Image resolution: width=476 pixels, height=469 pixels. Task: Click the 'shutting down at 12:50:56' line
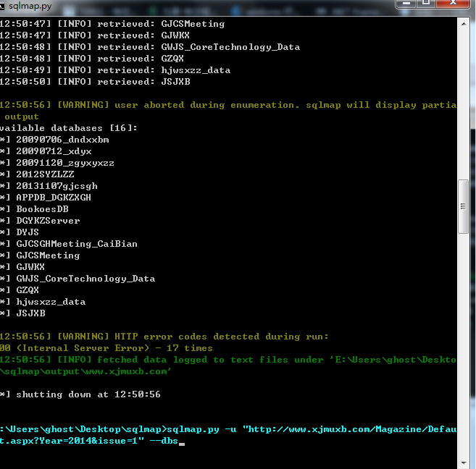click(x=80, y=394)
